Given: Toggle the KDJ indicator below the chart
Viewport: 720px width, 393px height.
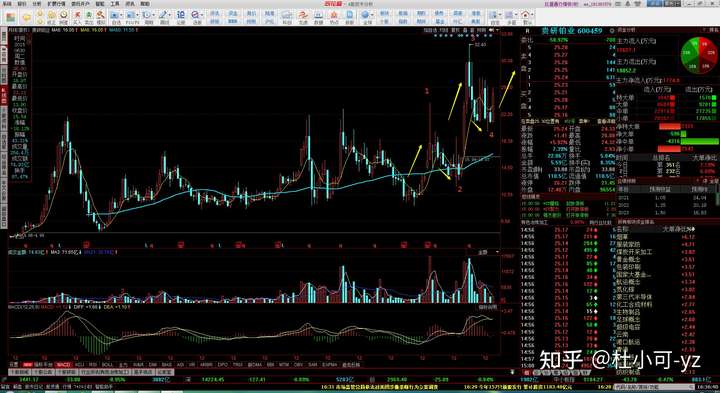Looking at the screenshot, I should pos(79,365).
